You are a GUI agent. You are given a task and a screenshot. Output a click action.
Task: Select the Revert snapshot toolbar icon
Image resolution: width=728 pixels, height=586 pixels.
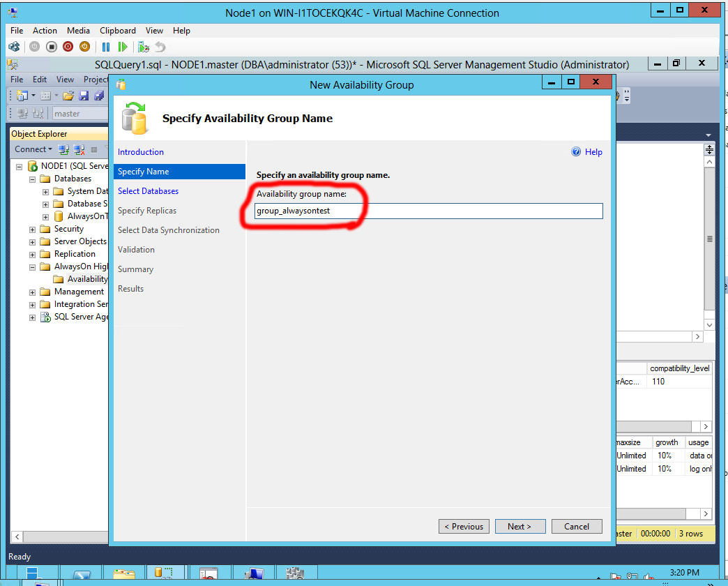click(x=160, y=47)
